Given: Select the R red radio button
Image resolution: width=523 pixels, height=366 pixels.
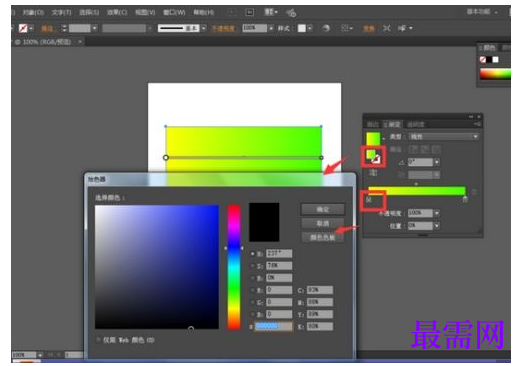Looking at the screenshot, I should pos(252,290).
